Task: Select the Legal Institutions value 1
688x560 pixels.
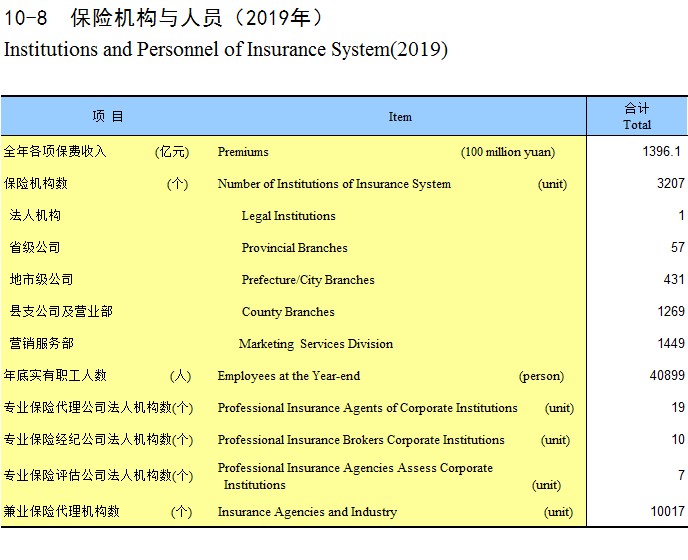Action: coord(681,215)
